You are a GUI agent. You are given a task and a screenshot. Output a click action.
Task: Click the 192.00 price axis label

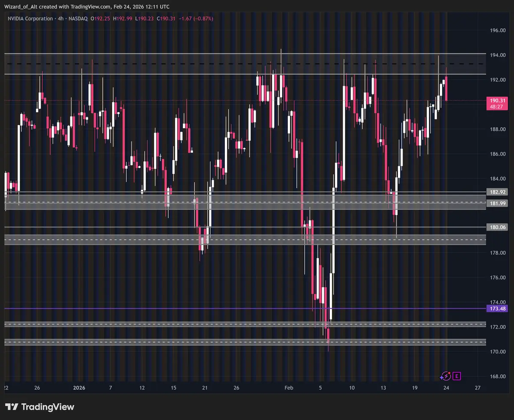[x=497, y=80]
